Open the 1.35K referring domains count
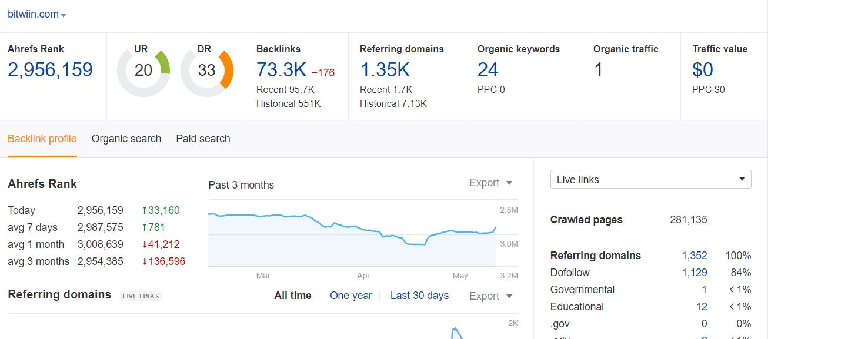The width and height of the screenshot is (868, 339). coord(385,70)
